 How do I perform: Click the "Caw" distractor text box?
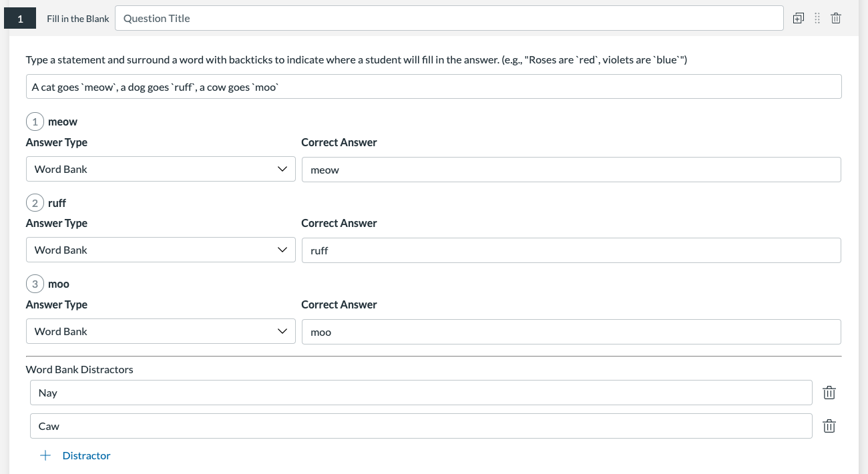[421, 426]
